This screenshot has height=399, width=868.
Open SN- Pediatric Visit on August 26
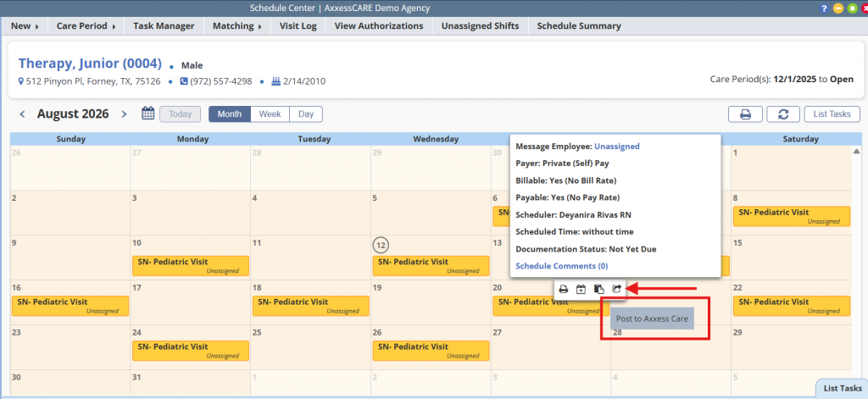[x=431, y=351]
